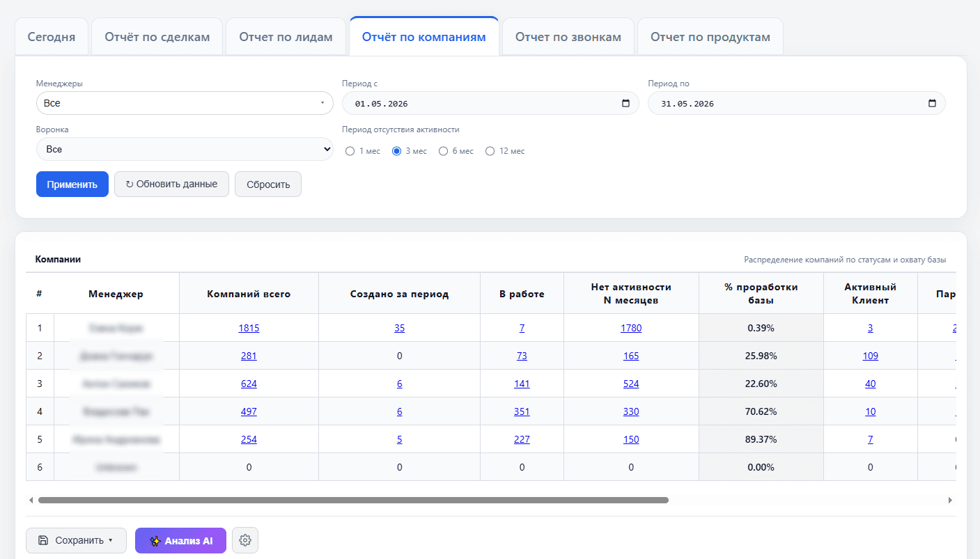Image resolution: width=980 pixels, height=559 pixels.
Task: Open the table settings gear icon
Action: point(245,540)
